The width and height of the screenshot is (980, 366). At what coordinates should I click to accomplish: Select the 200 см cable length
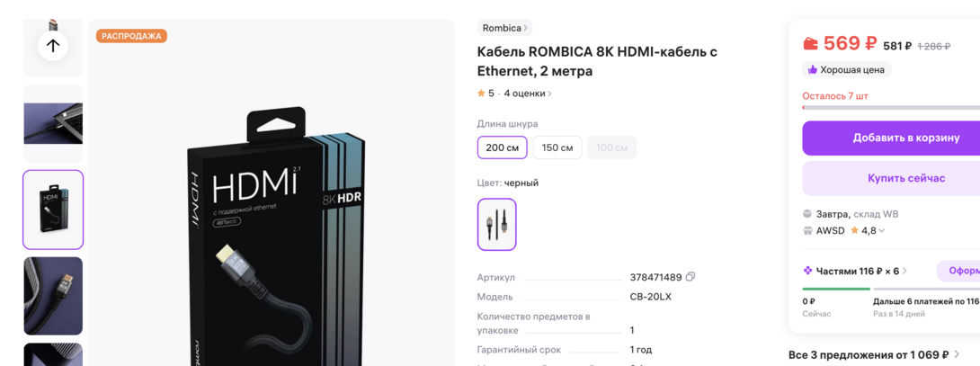pos(502,147)
